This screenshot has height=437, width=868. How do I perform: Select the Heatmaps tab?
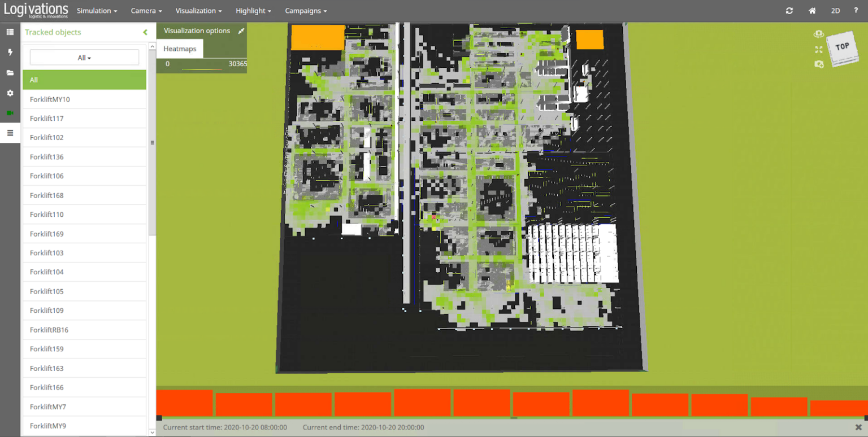(x=180, y=49)
